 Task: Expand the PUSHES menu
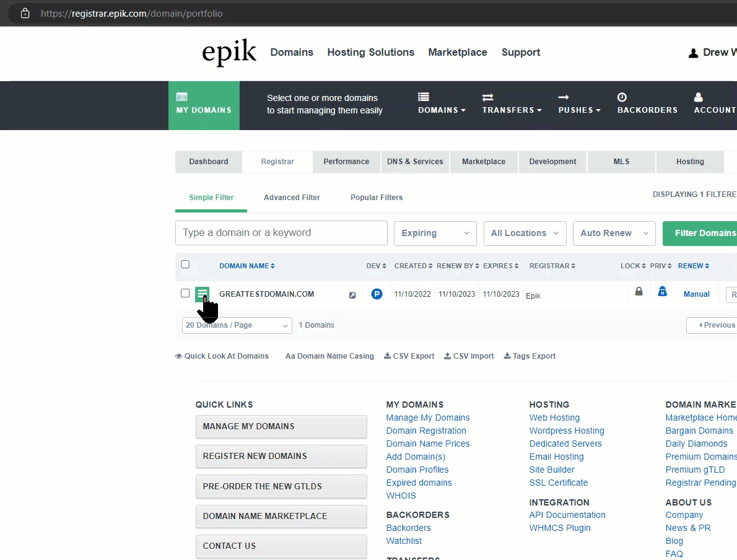(x=580, y=104)
